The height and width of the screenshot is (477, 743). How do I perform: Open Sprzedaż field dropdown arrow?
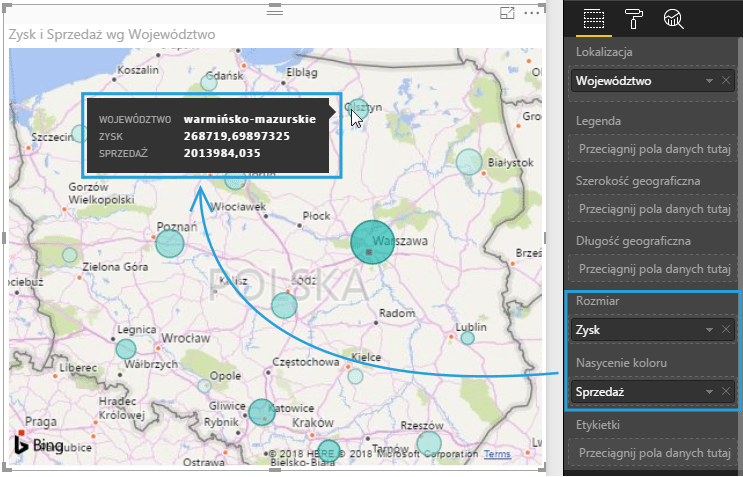[x=709, y=391]
